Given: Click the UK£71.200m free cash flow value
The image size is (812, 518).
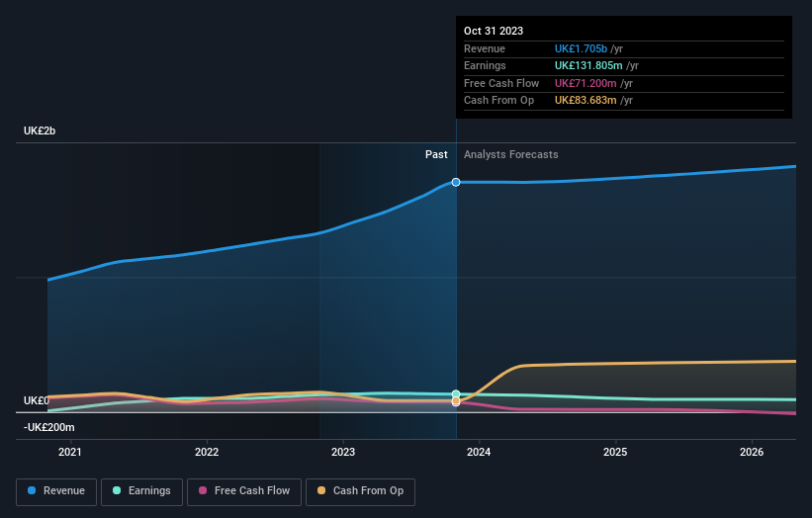Looking at the screenshot, I should [x=586, y=83].
